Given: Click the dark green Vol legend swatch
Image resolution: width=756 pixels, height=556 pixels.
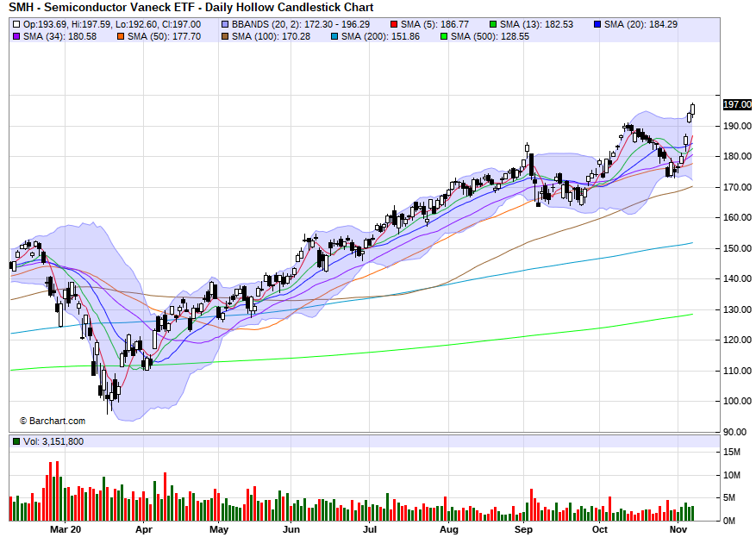Looking at the screenshot, I should pyautogui.click(x=16, y=441).
